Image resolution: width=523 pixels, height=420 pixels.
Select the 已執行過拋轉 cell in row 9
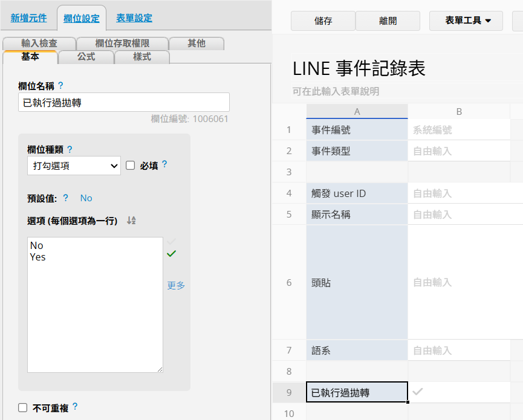[357, 392]
